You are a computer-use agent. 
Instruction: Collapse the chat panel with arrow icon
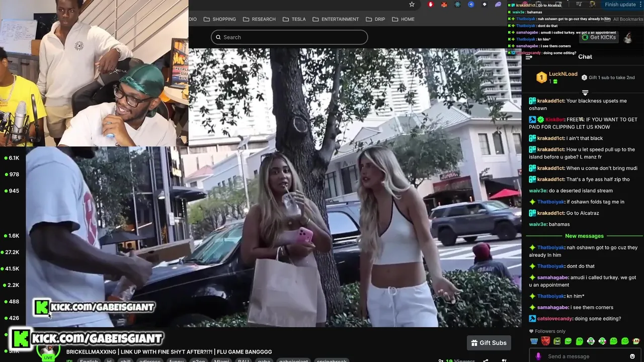(529, 57)
